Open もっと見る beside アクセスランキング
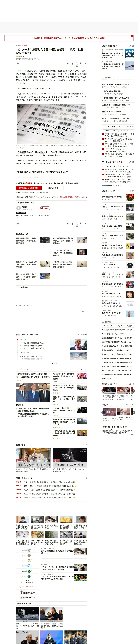The image size is (138, 644). 131,127
